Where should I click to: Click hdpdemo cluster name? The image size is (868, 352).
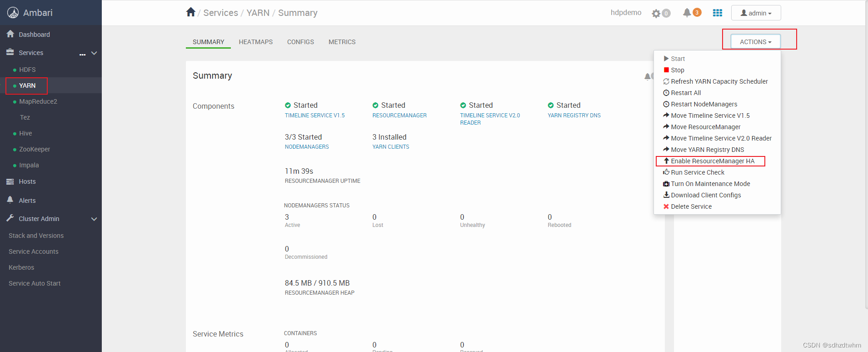(626, 13)
